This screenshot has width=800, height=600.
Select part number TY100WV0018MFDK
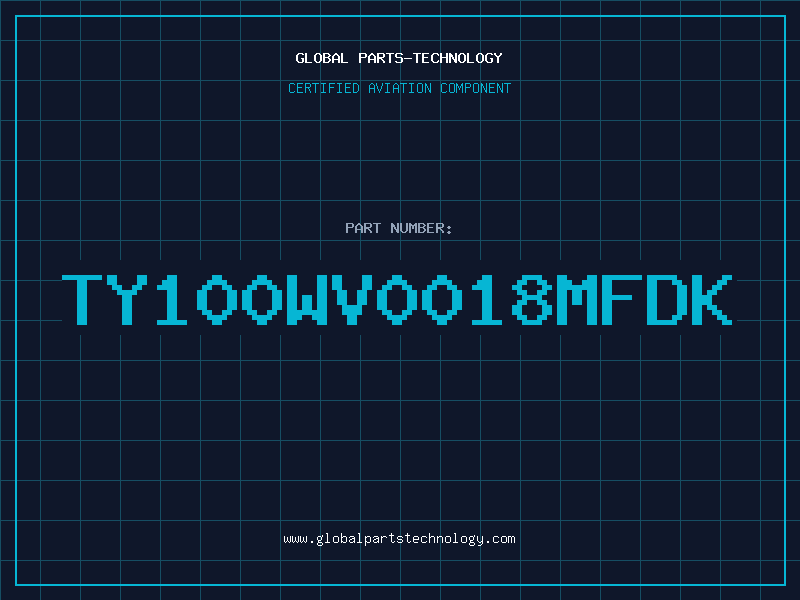(x=397, y=300)
